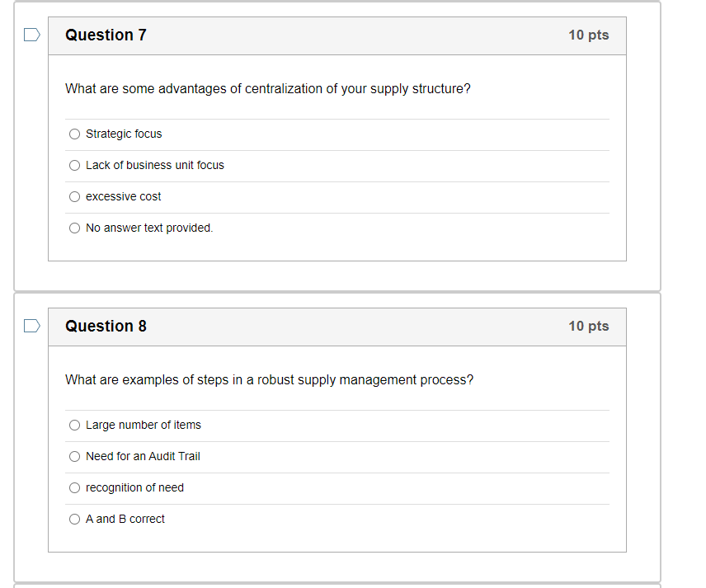Click the 'excessive cost' answer label text

click(124, 196)
